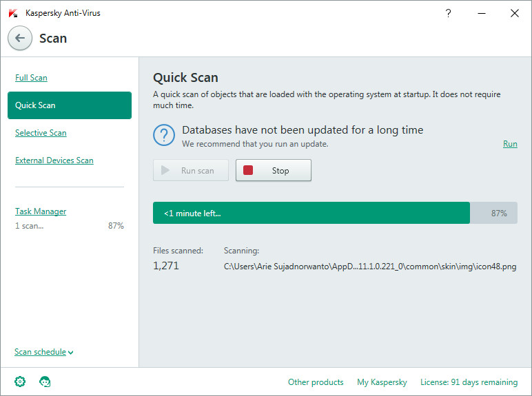Click the '1 scan...' task status text
The width and height of the screenshot is (532, 396).
[29, 226]
